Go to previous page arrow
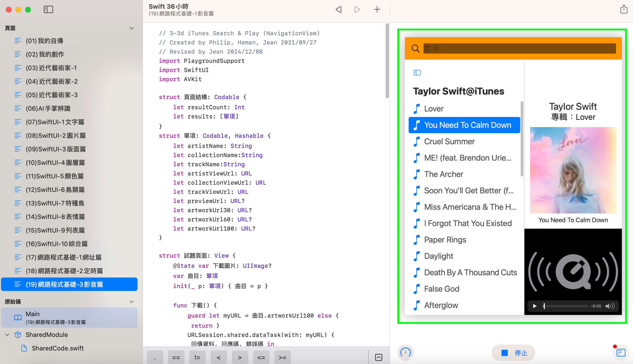The image size is (633, 364). pos(339,9)
